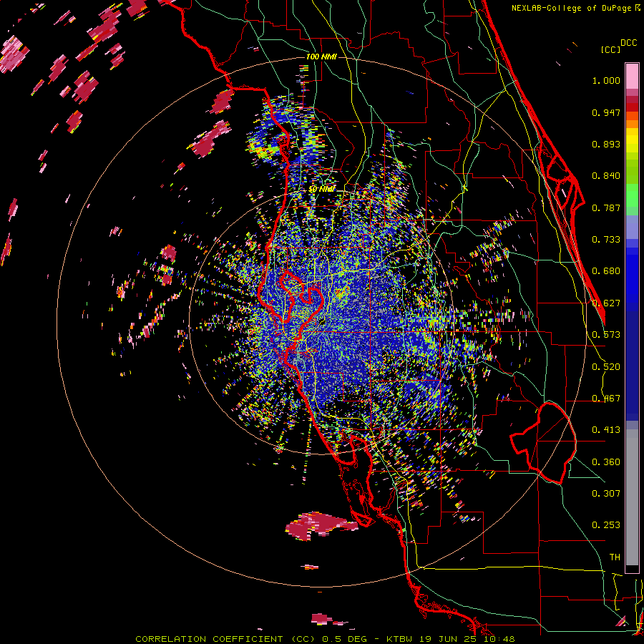Select the 0.253 scale value
The image size is (644, 644).
[606, 525]
